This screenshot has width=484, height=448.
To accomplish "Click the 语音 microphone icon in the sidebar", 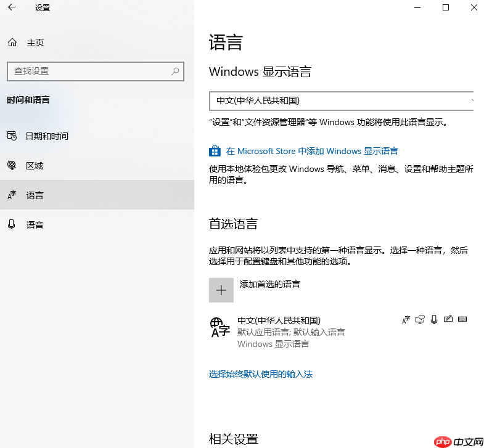I will (12, 224).
